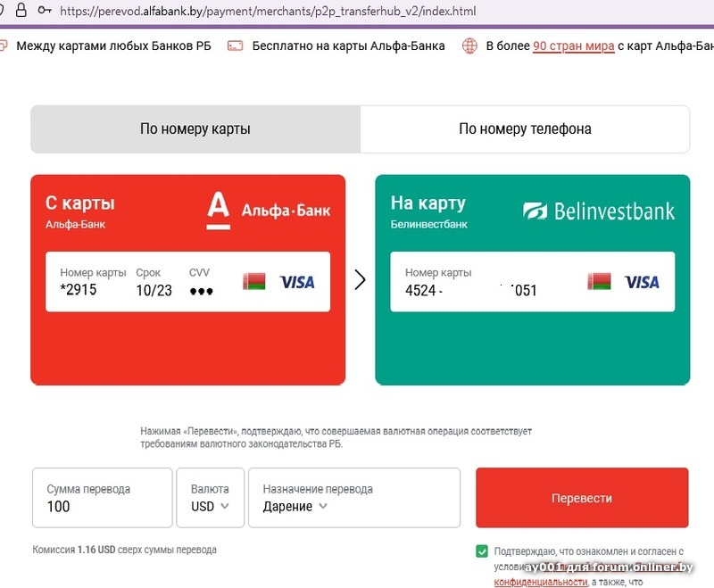
Task: Click the lock icon in address bar
Action: (x=21, y=10)
